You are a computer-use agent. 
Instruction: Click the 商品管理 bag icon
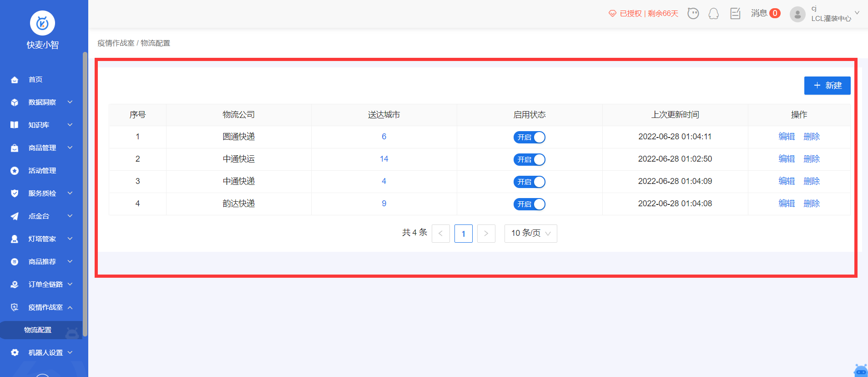pos(15,148)
